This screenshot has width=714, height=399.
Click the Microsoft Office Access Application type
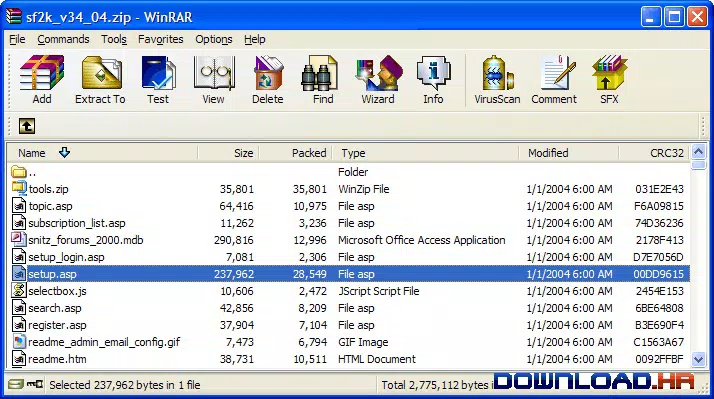pos(422,240)
